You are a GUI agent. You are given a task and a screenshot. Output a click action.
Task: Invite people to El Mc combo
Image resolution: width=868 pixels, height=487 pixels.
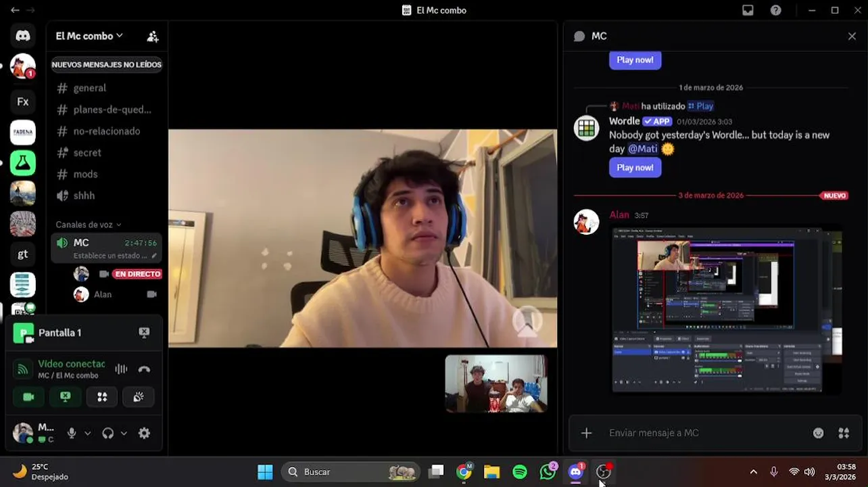(153, 37)
